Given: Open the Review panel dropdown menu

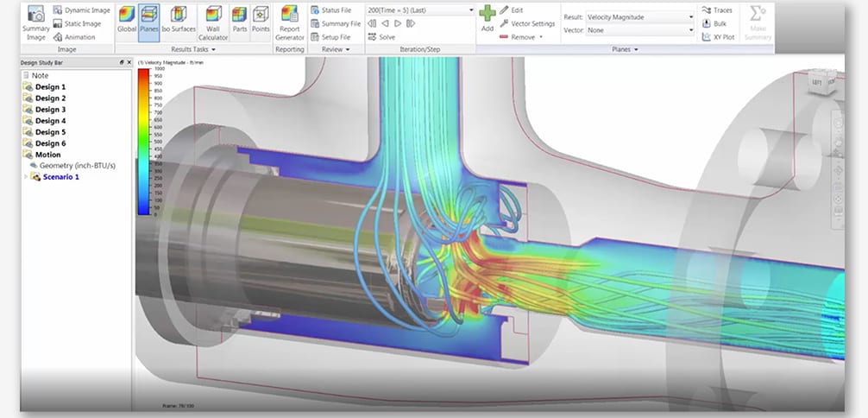Looking at the screenshot, I should pos(349,50).
